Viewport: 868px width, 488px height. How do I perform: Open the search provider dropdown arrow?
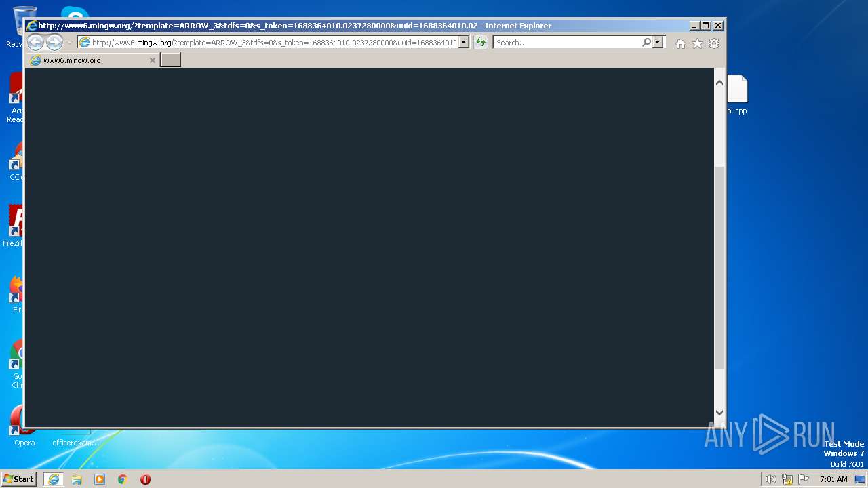coord(658,42)
